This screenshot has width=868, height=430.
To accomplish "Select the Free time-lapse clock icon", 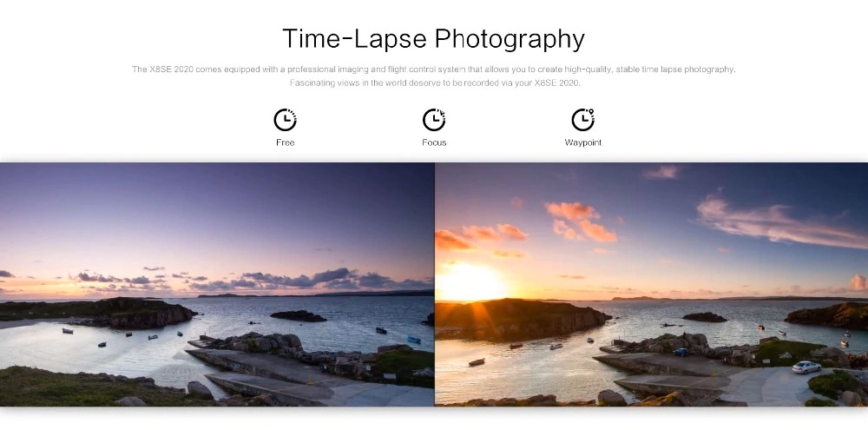I will click(285, 120).
